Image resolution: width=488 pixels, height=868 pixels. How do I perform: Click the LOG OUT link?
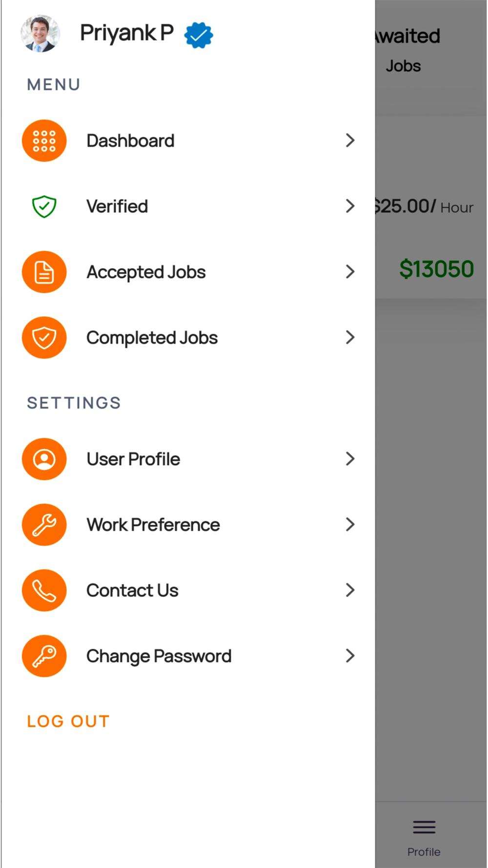68,721
